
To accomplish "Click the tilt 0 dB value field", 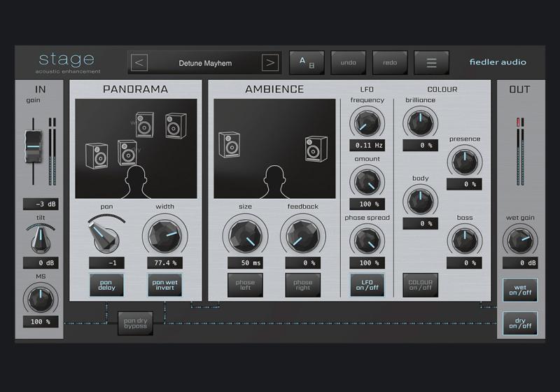I will (x=41, y=262).
